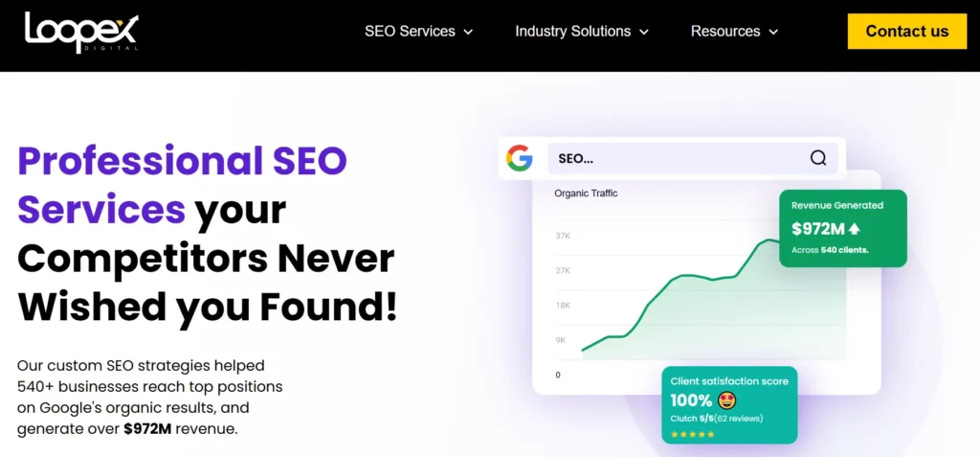Click the yellow five-star rating row
This screenshot has height=457, width=980.
tap(691, 434)
